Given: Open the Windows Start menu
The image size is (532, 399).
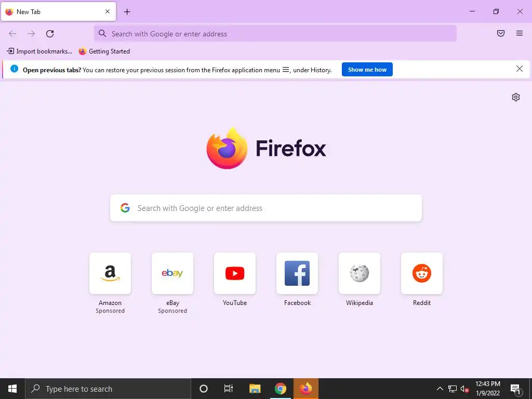Looking at the screenshot, I should [x=12, y=389].
